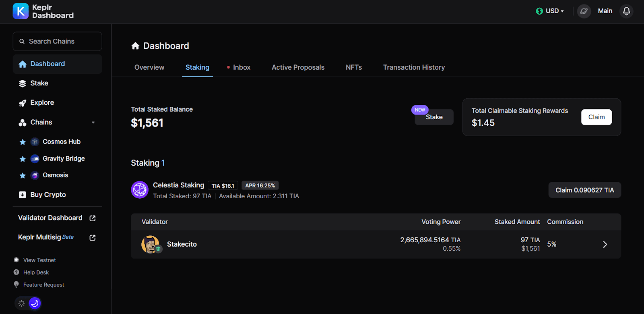
Task: Click the Stakecito validator name
Action: [x=182, y=244]
